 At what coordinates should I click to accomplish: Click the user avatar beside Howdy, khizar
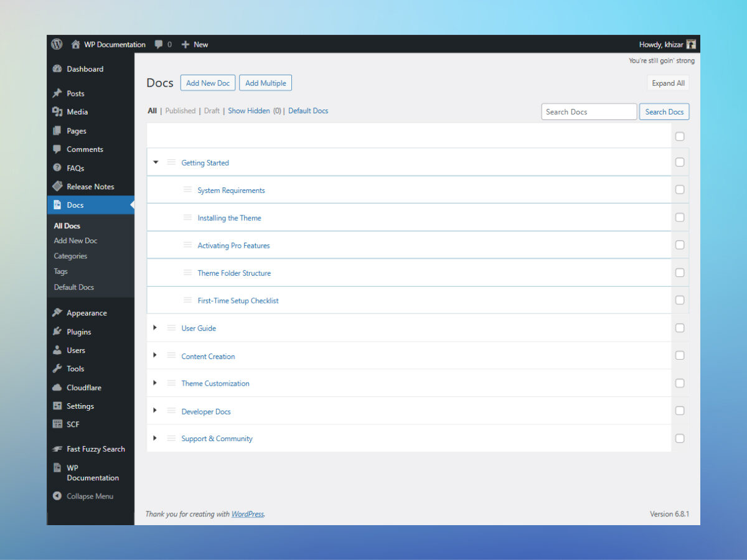pyautogui.click(x=691, y=45)
